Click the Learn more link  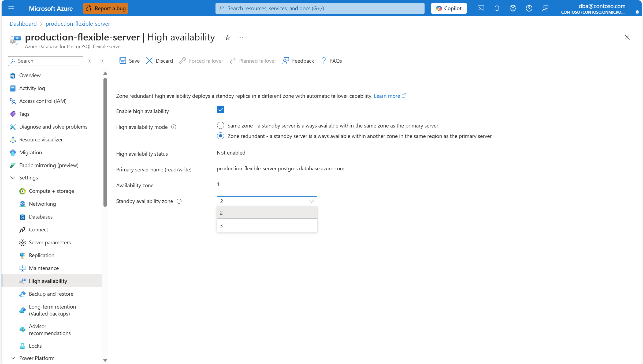coord(387,96)
